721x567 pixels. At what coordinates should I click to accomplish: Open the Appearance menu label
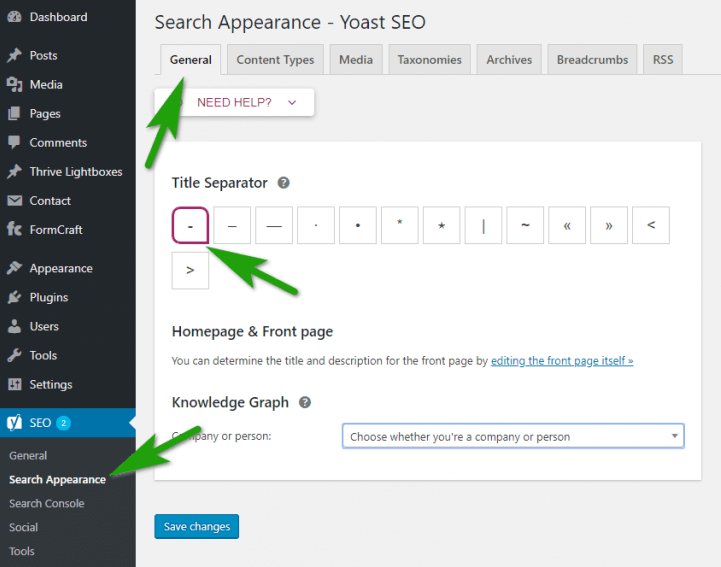tap(61, 269)
